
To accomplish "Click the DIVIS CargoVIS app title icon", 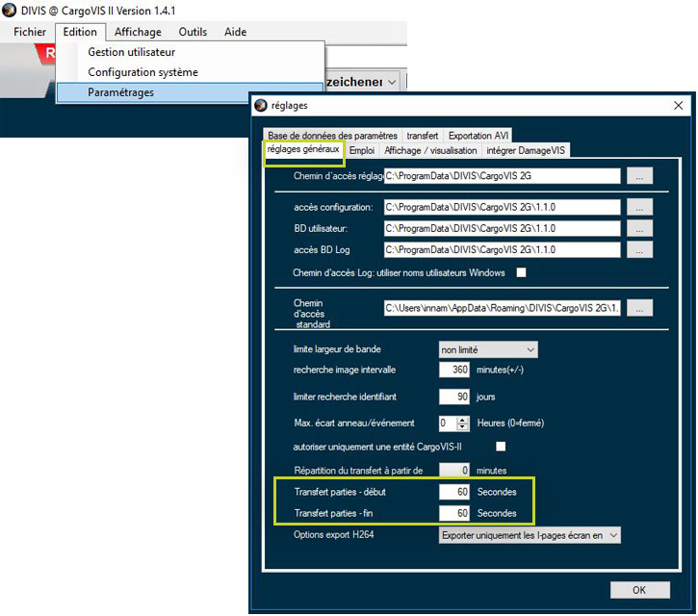I will click(x=9, y=11).
